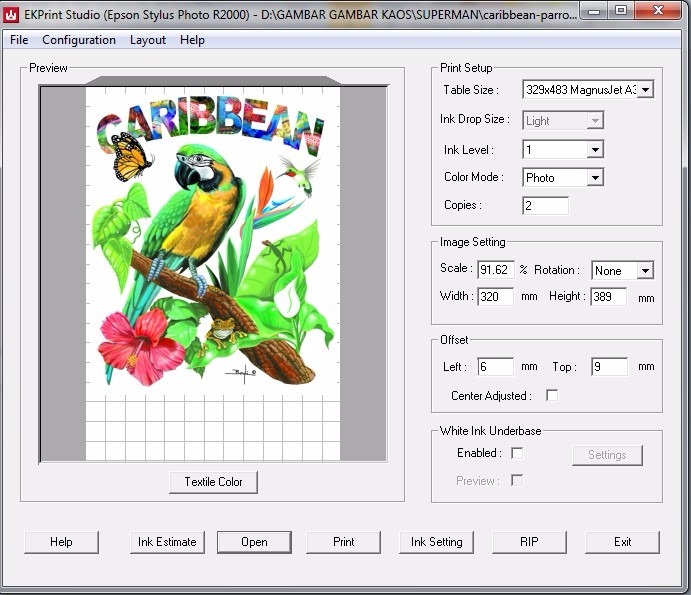
Task: Click the Left offset field
Action: coord(495,367)
